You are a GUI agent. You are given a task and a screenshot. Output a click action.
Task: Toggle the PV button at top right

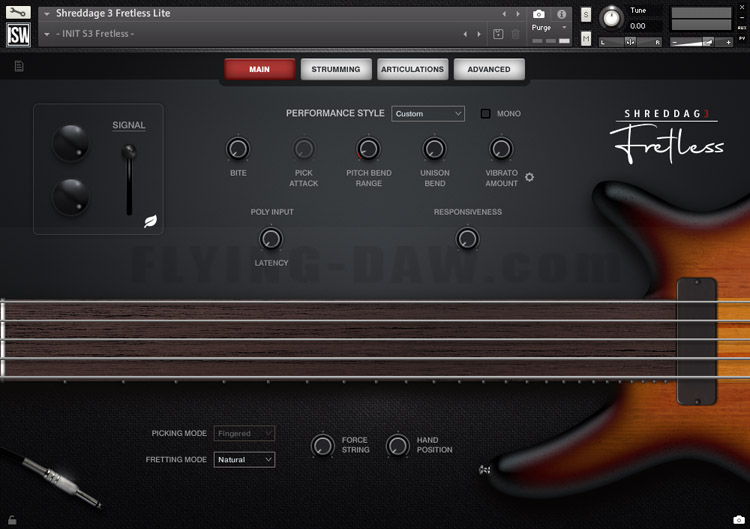pos(742,38)
